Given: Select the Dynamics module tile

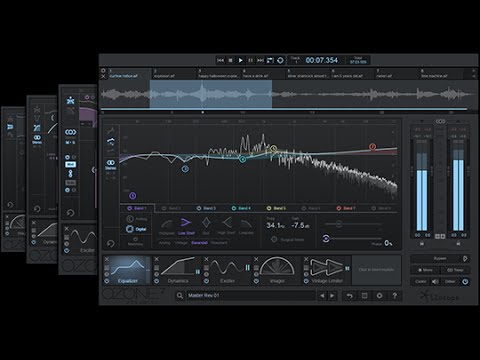Looking at the screenshot, I should pyautogui.click(x=178, y=270).
